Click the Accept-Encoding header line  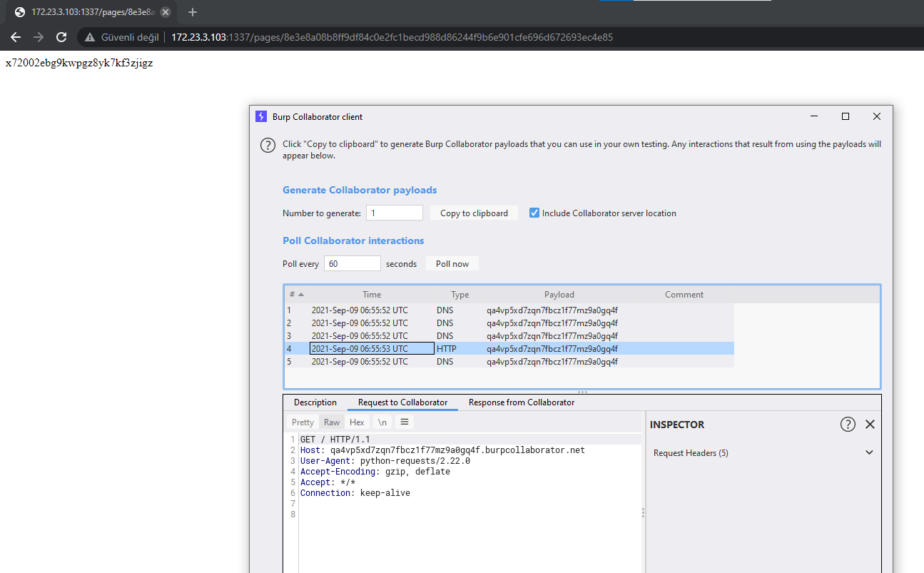point(375,472)
